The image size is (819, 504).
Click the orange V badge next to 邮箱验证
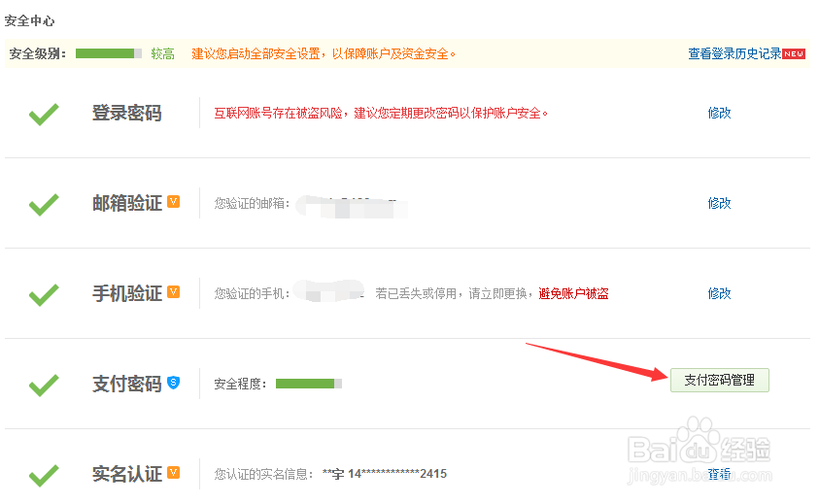pos(174,201)
